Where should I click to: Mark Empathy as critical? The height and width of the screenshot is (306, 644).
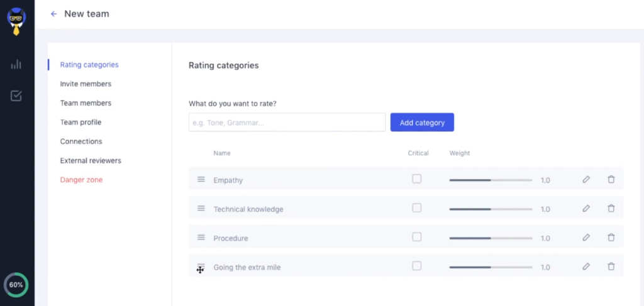pos(416,179)
